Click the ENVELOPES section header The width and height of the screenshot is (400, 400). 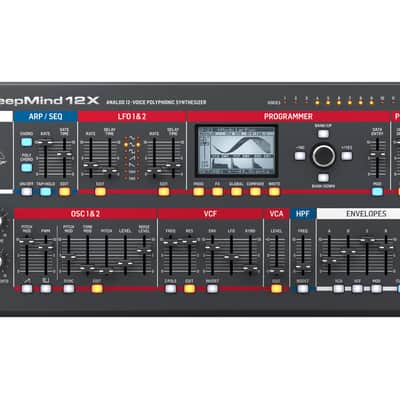[x=358, y=214]
